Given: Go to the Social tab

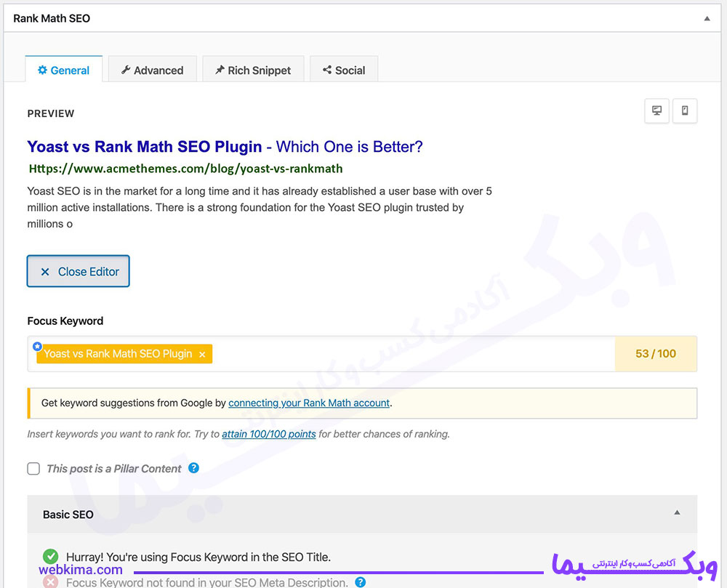Looking at the screenshot, I should coord(344,70).
